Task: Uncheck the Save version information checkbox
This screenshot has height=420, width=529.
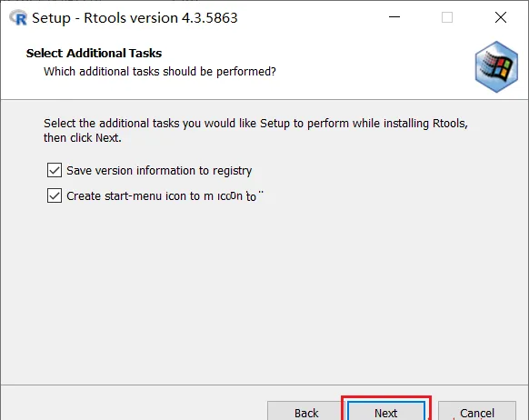Action: coord(55,170)
